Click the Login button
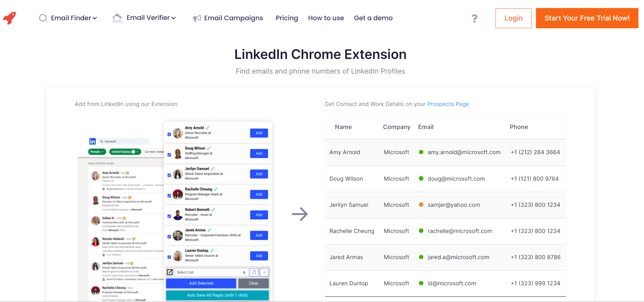Viewport: 644px width, 302px height. [x=513, y=18]
